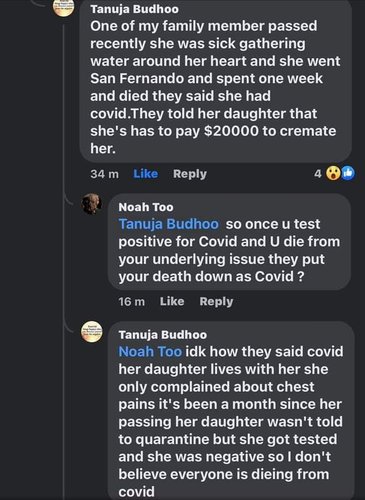The image size is (365, 500).
Task: Reply to Noah Too's comment
Action: (x=216, y=301)
